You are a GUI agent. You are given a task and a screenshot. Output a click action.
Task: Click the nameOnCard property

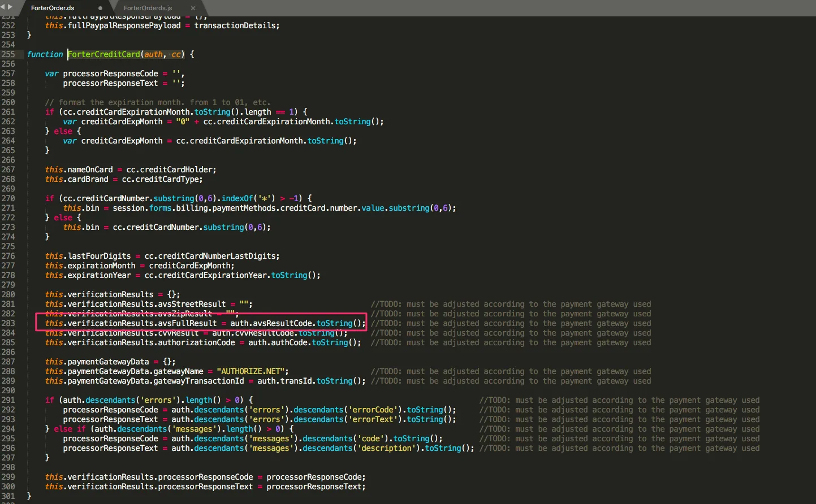click(x=90, y=170)
